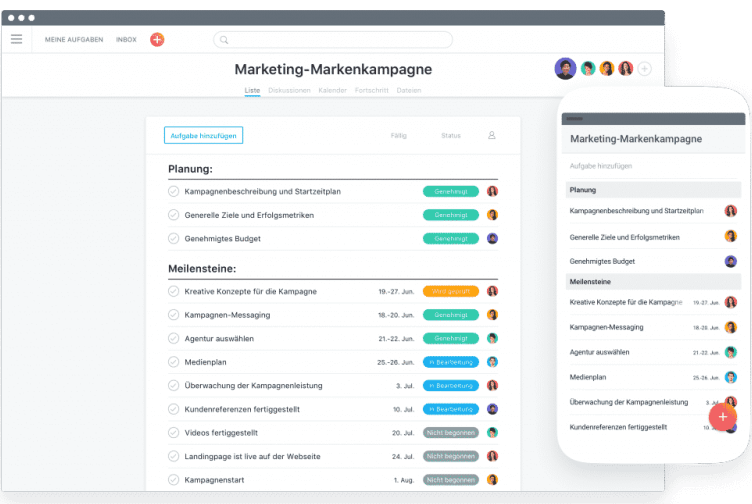Open the Kalender tab
Screen dimensions: 752x504
pyautogui.click(x=332, y=90)
